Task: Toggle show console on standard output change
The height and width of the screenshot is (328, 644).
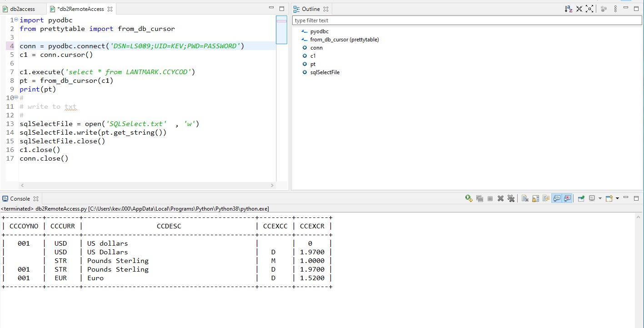Action: pyautogui.click(x=557, y=198)
